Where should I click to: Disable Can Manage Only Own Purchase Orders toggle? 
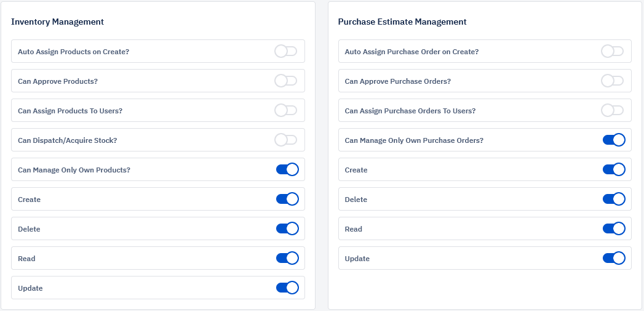point(614,140)
